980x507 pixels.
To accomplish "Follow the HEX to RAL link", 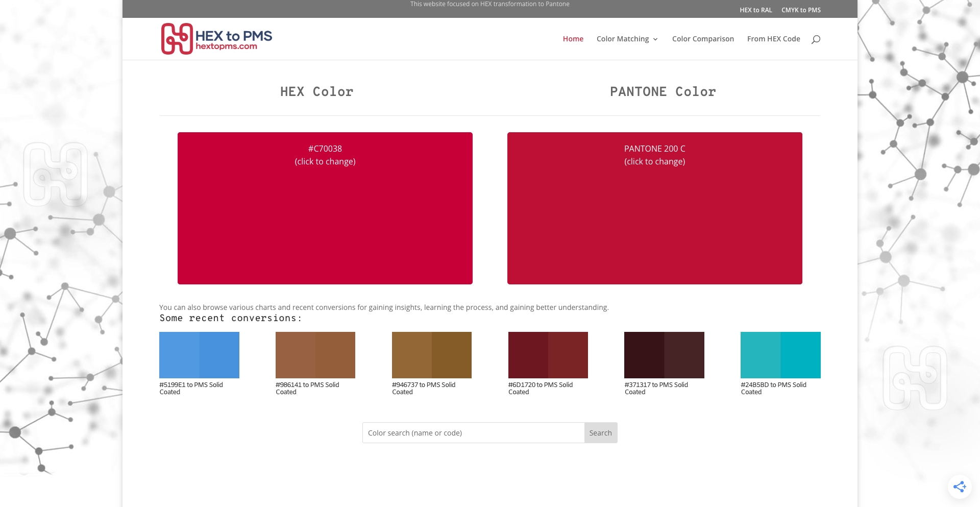I will (755, 10).
